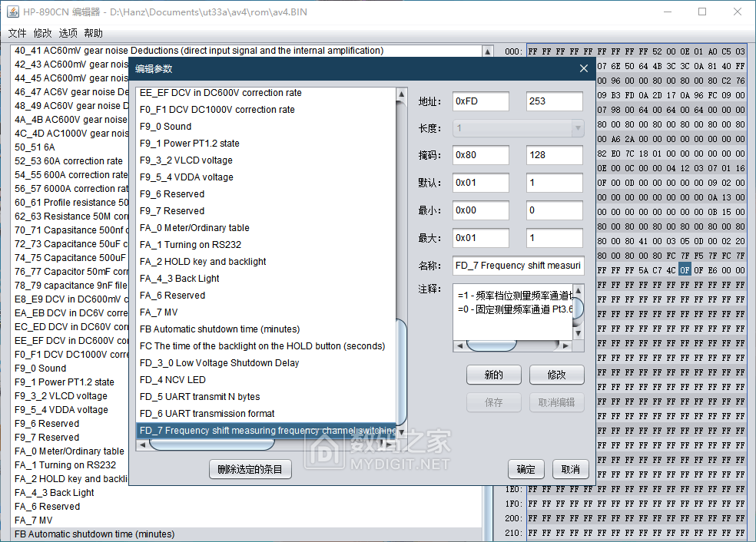Image resolution: width=756 pixels, height=542 pixels.
Task: Click up arrow of 注释 box vertical scrollbar
Action: [x=578, y=289]
